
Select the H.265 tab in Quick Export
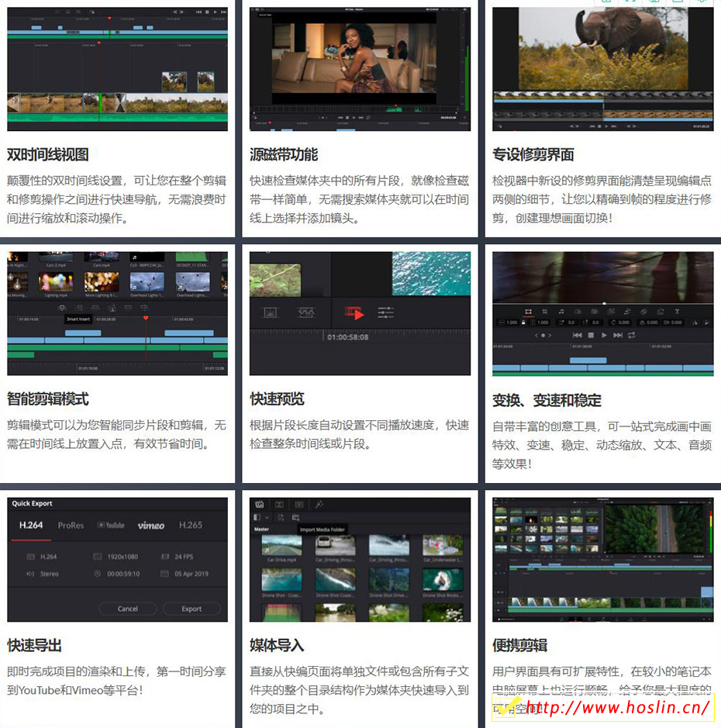coord(191,525)
